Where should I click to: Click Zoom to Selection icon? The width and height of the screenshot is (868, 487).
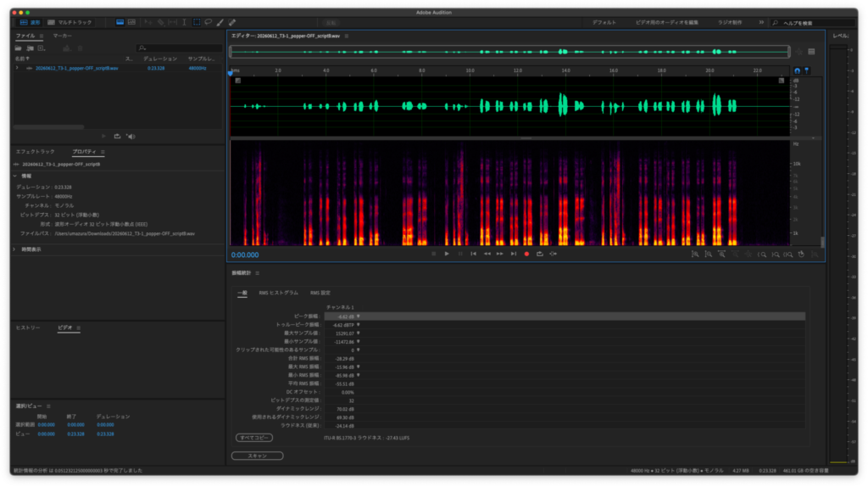pyautogui.click(x=788, y=255)
